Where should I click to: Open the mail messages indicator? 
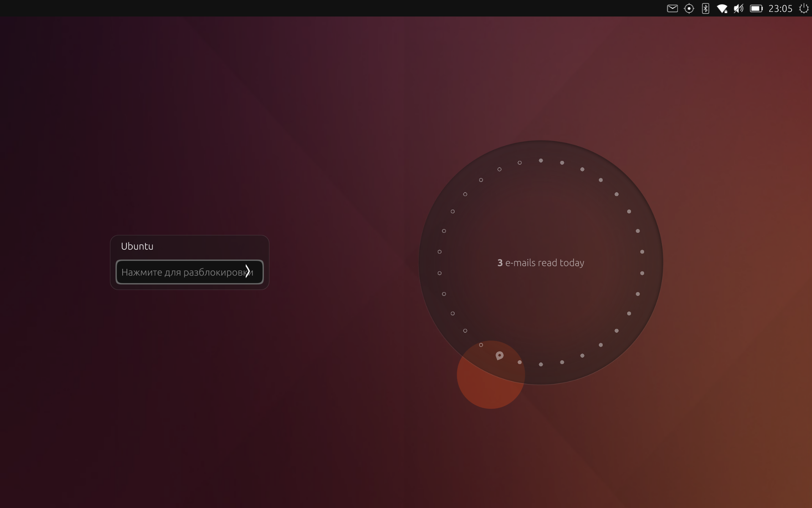(x=672, y=8)
